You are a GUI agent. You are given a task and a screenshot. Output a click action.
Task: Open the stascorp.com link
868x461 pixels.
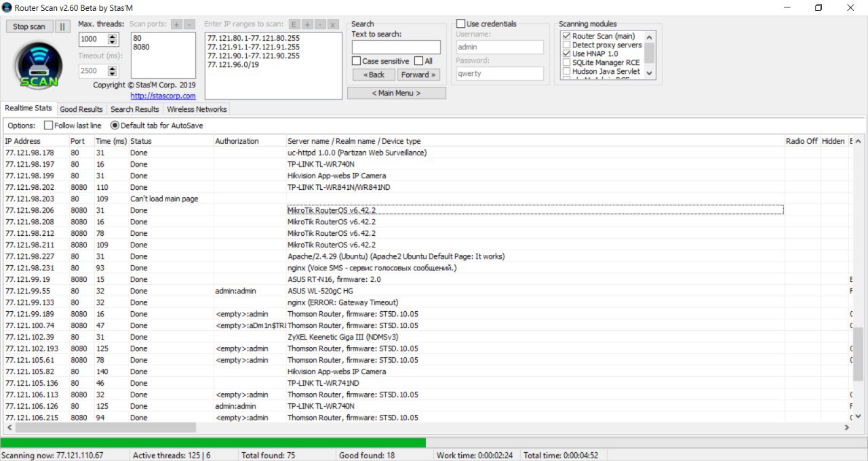point(163,96)
